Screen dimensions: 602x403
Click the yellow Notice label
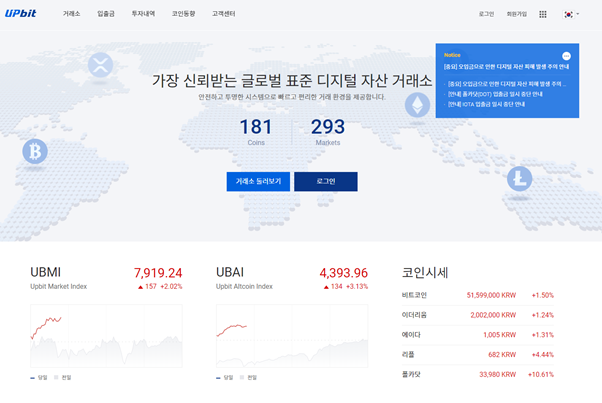point(452,55)
